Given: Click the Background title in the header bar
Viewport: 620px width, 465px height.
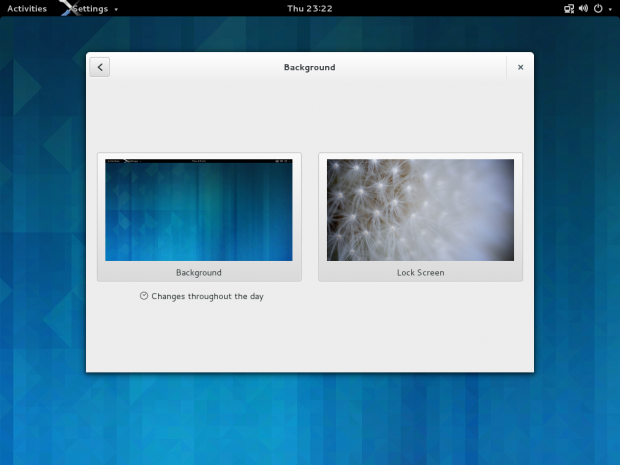Looking at the screenshot, I should pyautogui.click(x=309, y=67).
